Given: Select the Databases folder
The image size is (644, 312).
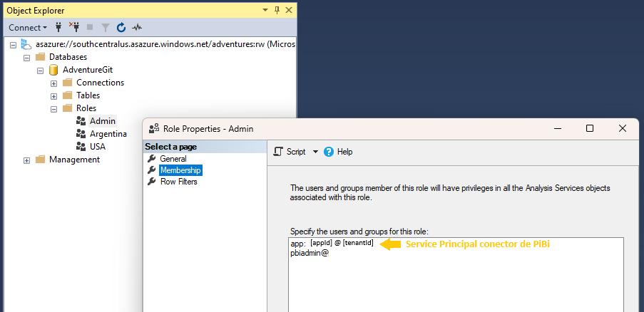Looking at the screenshot, I should (68, 57).
